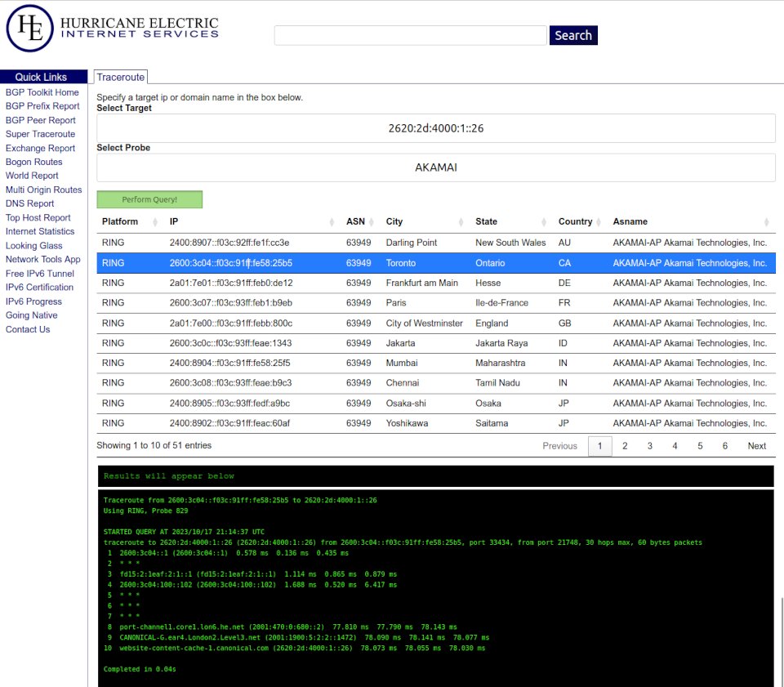Screen dimensions: 784x687
Task: Select the Paris probe row
Action: point(436,303)
